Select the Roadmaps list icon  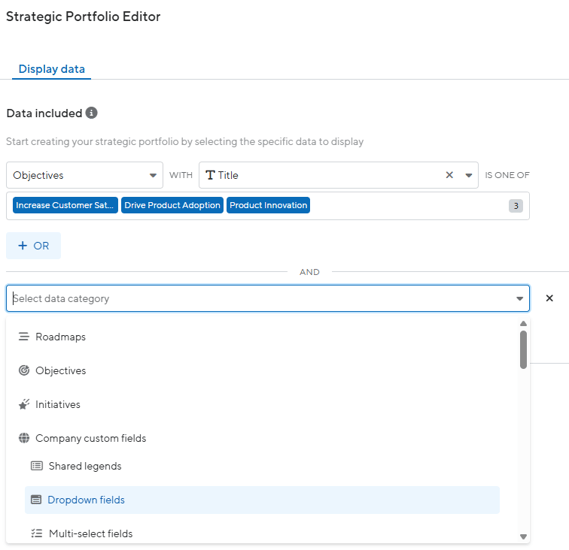click(24, 337)
